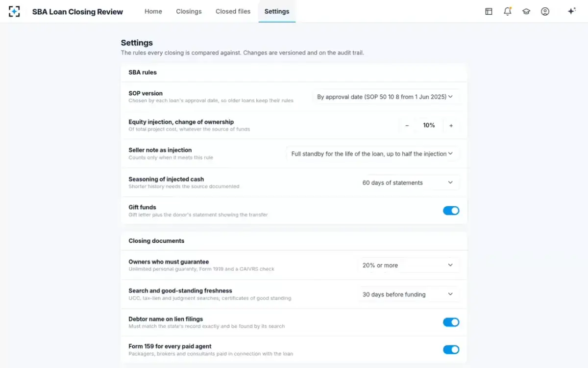This screenshot has height=368, width=588.
Task: Click the "Gift funds" label
Action: [x=142, y=207]
